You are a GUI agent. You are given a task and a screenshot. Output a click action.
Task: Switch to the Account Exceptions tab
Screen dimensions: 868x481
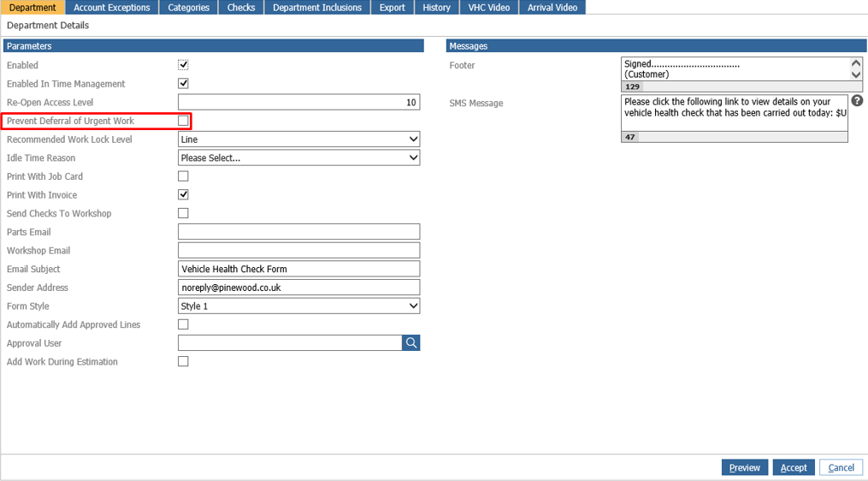pyautogui.click(x=112, y=8)
